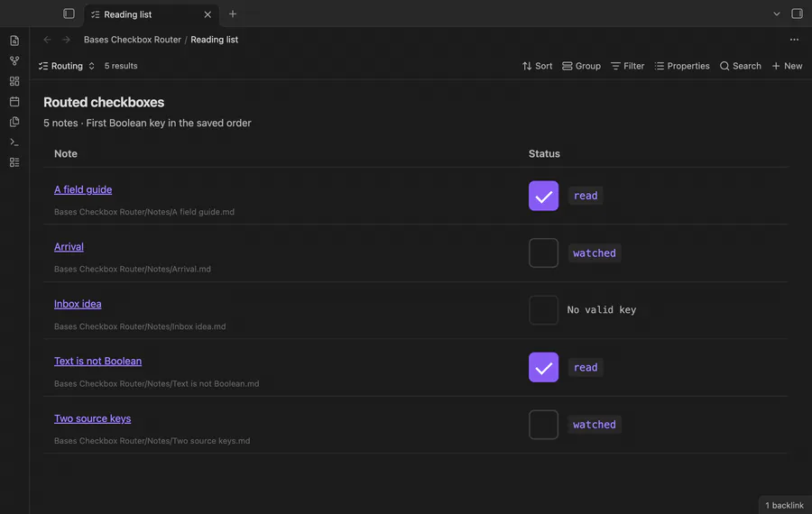Open the Inbox idea note link
812x514 pixels.
click(78, 304)
